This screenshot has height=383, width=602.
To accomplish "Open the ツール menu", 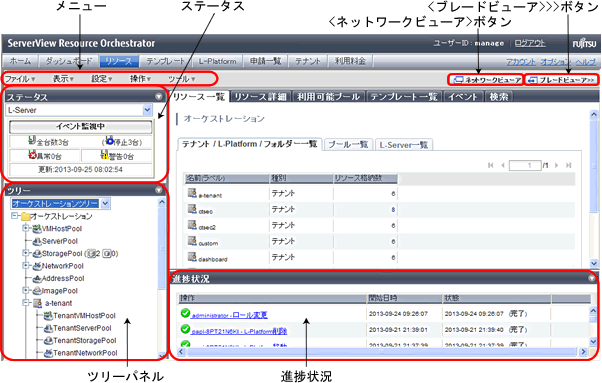I will [182, 79].
